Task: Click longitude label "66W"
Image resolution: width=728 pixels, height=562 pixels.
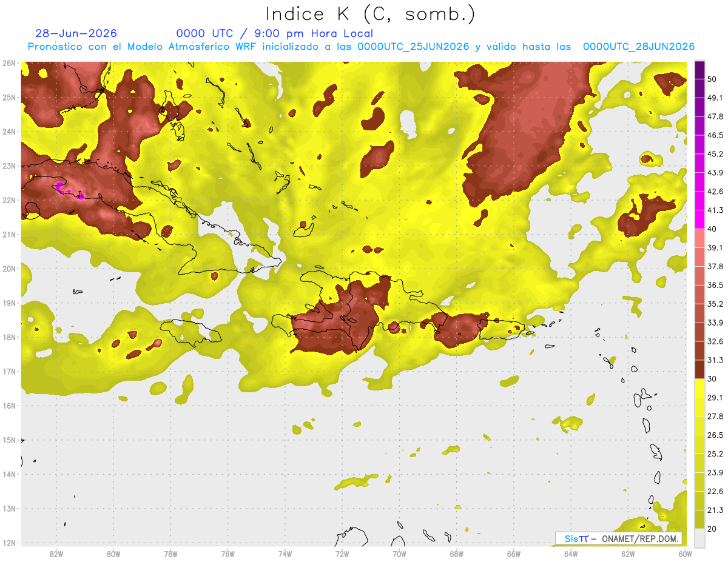Action: [x=513, y=554]
